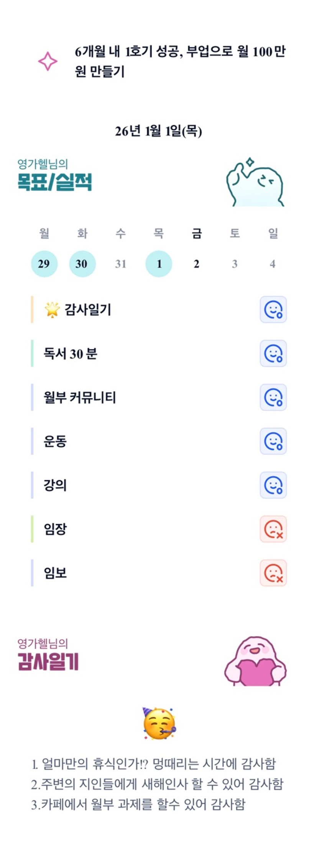The image size is (317, 868).
Task: Toggle smiley status for 독서 30분
Action: 273,353
